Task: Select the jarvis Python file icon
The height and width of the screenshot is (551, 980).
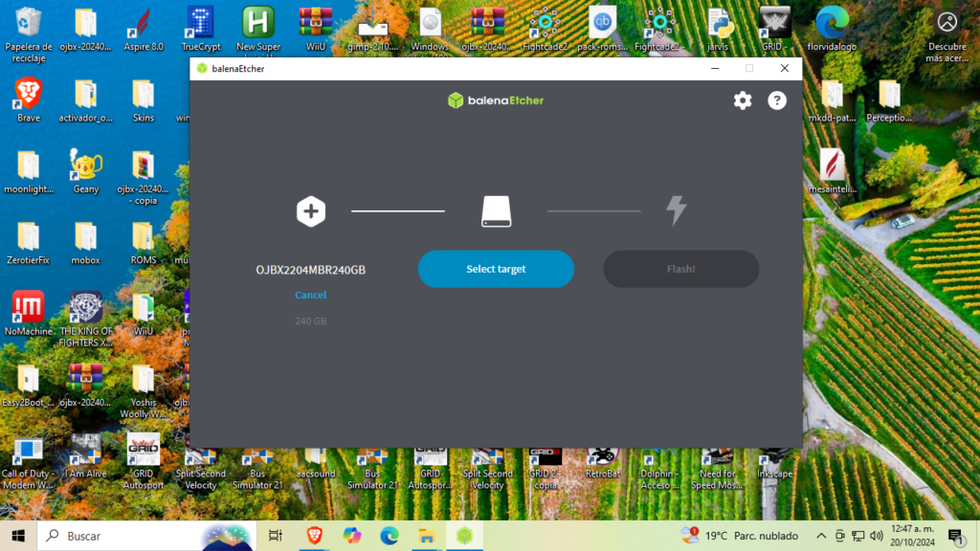Action: point(718,30)
